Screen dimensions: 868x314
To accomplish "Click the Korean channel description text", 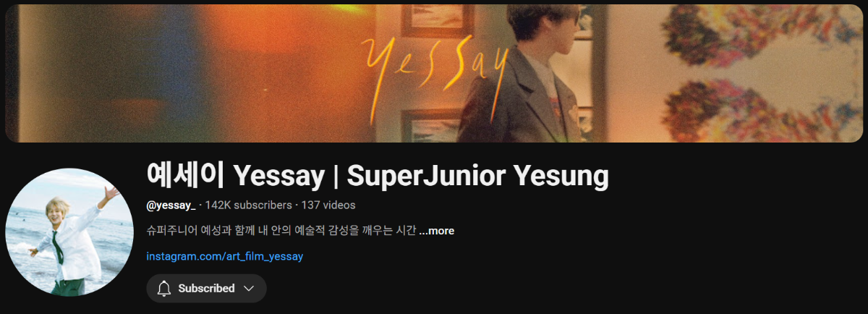I will 281,231.
